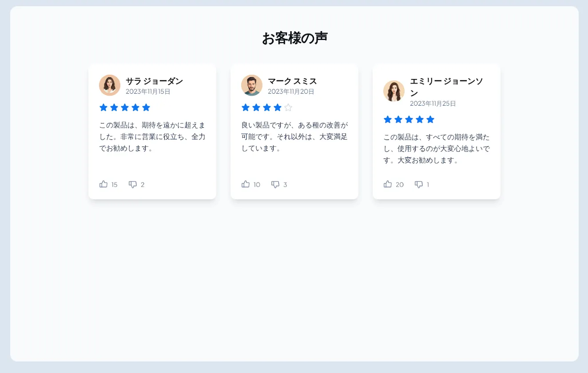Click the fifth star in エミリー ジョーンソン's rating
The height and width of the screenshot is (373, 588).
[430, 119]
